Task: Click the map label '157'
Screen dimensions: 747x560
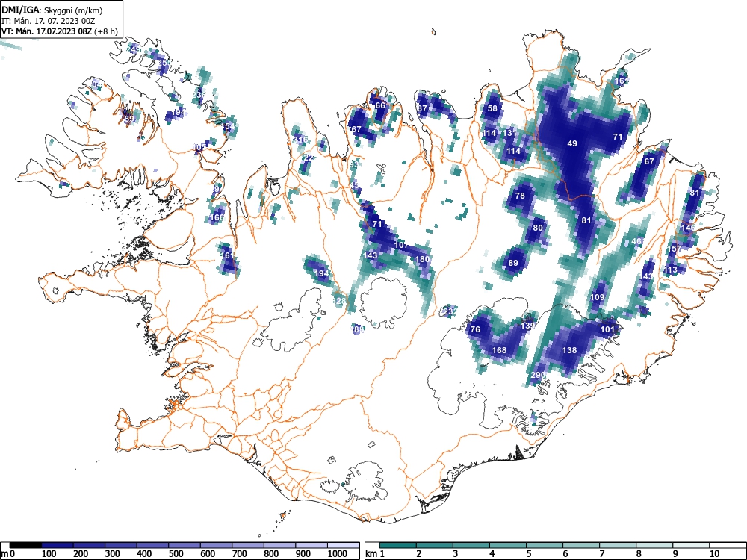Action: (674, 249)
